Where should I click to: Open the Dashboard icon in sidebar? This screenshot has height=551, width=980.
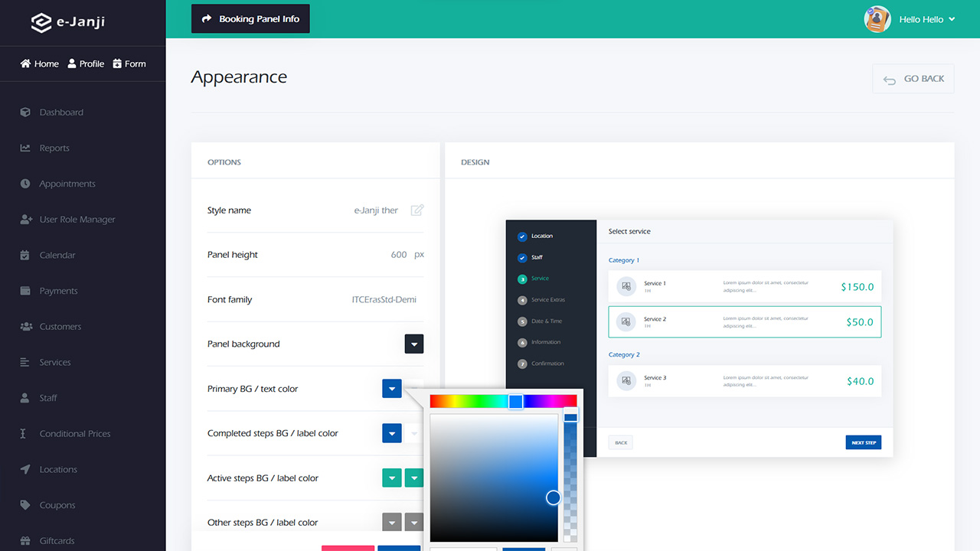(25, 112)
